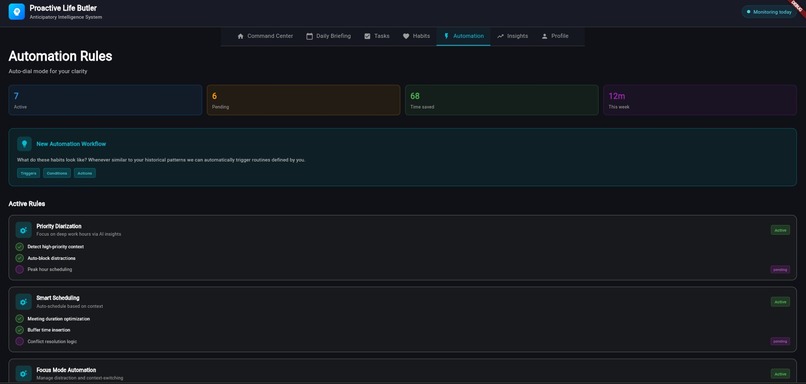Open the 6 Pending stat card
This screenshot has width=806, height=384.
click(x=303, y=100)
